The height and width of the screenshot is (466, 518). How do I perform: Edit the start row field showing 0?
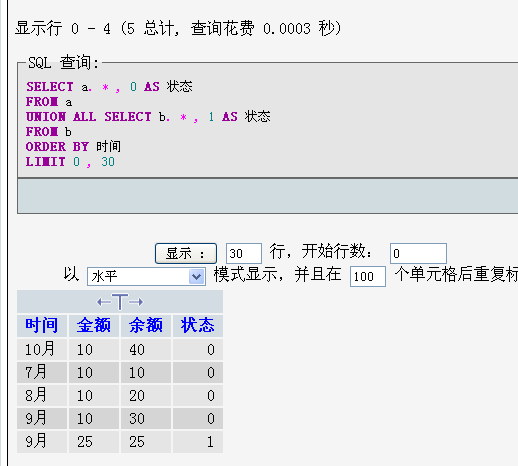pyautogui.click(x=418, y=254)
